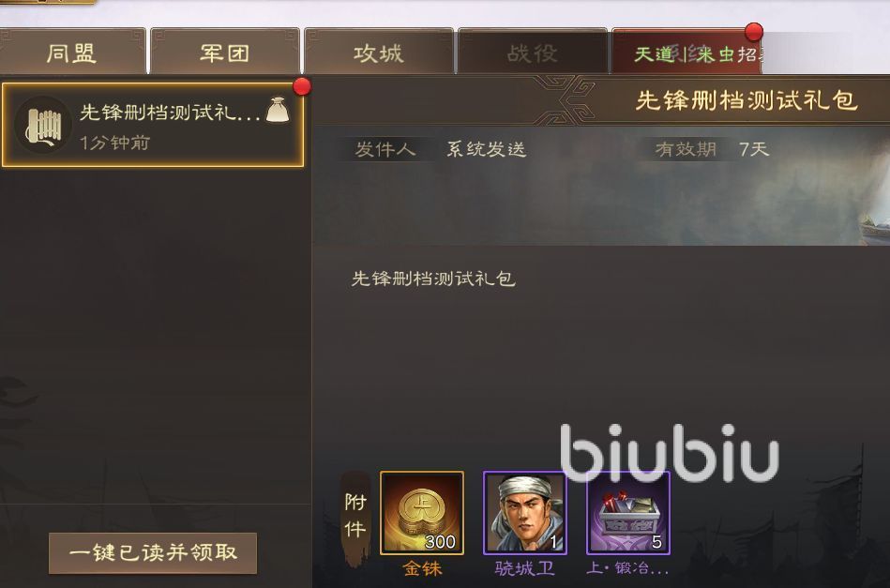This screenshot has width=890, height=588.
Task: Click the orange 金铢 item label
Action: [x=422, y=568]
